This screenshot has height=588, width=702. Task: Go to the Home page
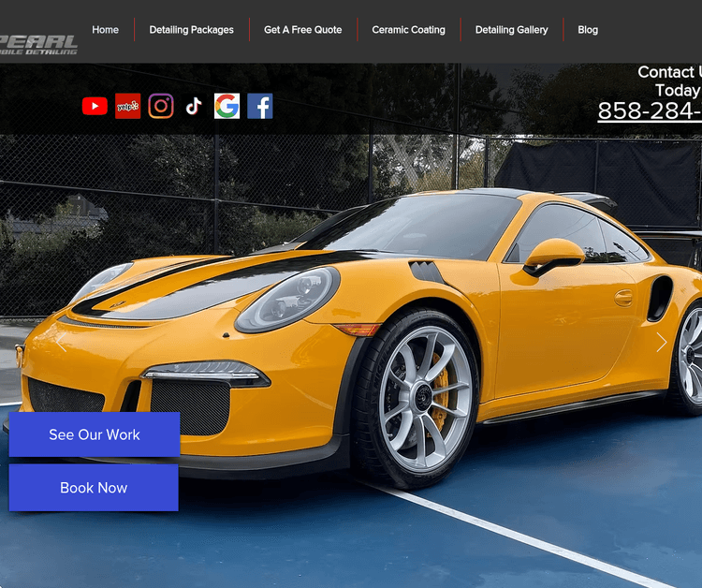click(105, 30)
